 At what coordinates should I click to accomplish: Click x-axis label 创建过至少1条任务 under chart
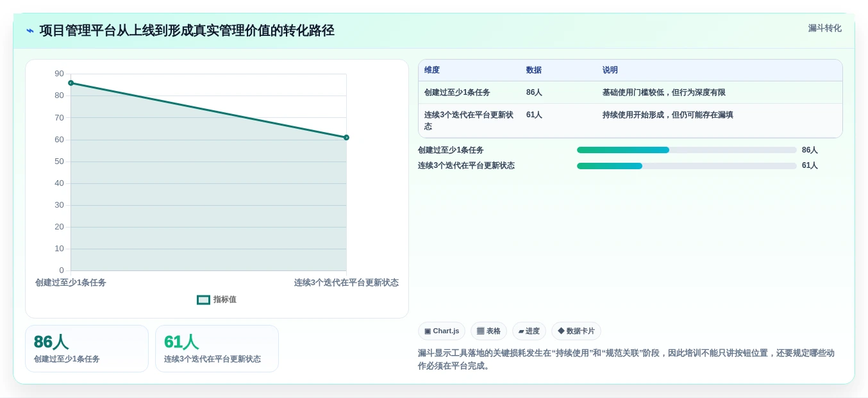[x=71, y=283]
